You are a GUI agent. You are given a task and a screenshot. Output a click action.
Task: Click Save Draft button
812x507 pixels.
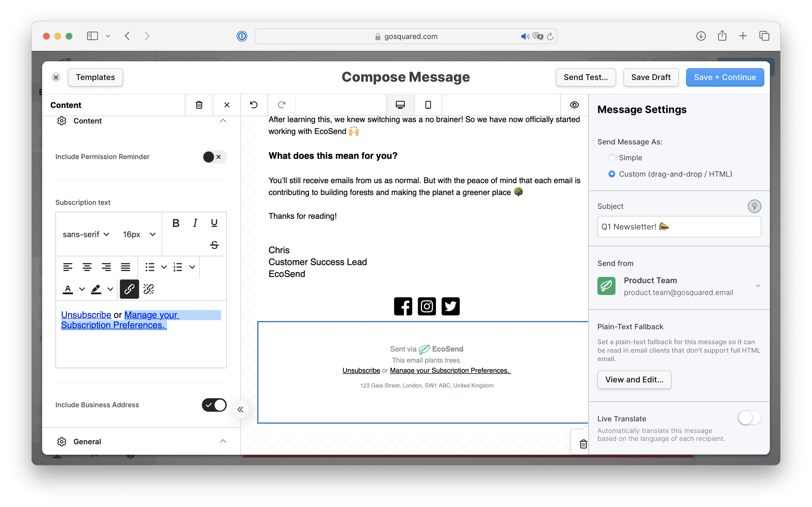point(651,77)
